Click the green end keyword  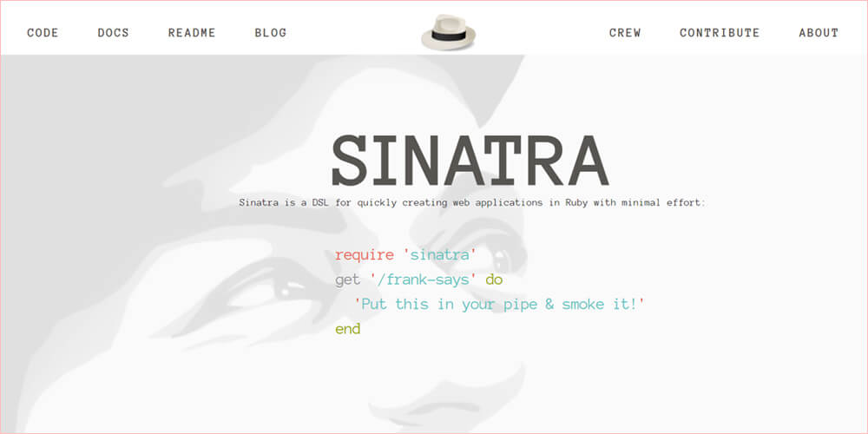tap(348, 329)
